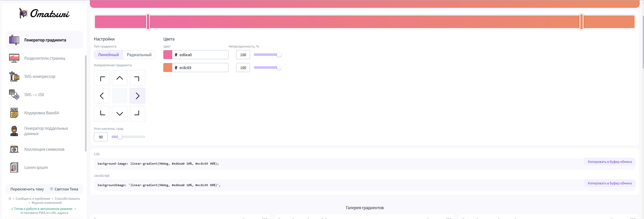Set gradient direction to the right

tap(138, 96)
